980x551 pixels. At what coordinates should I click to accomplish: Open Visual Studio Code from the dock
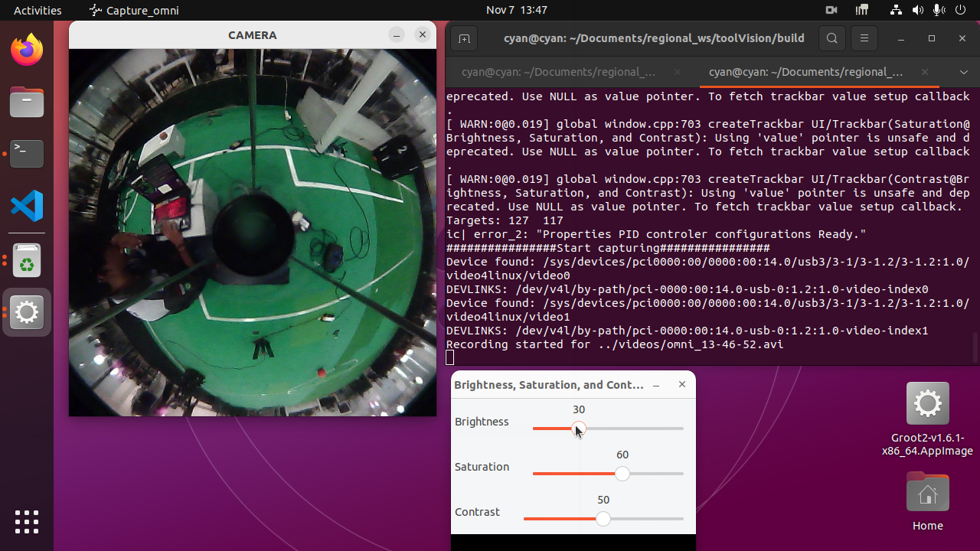pyautogui.click(x=27, y=205)
